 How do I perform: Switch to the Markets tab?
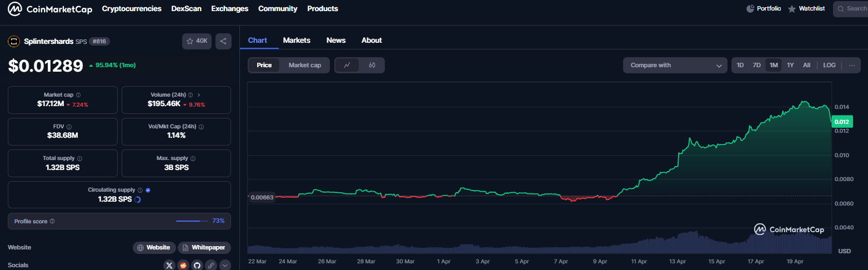(297, 40)
